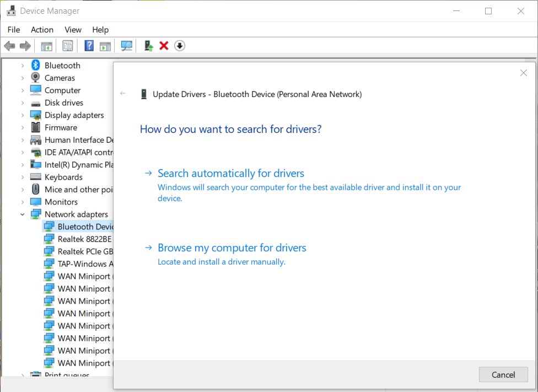538x392 pixels.
Task: Select the Update driver toolbar icon
Action: coord(148,45)
